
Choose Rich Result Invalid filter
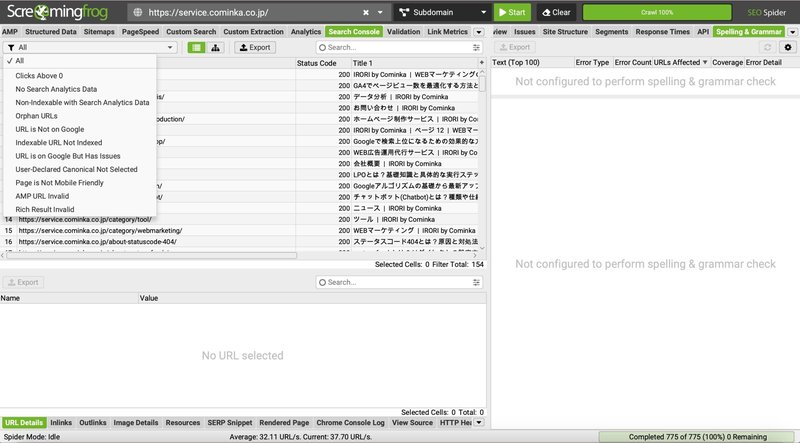[x=80, y=209]
